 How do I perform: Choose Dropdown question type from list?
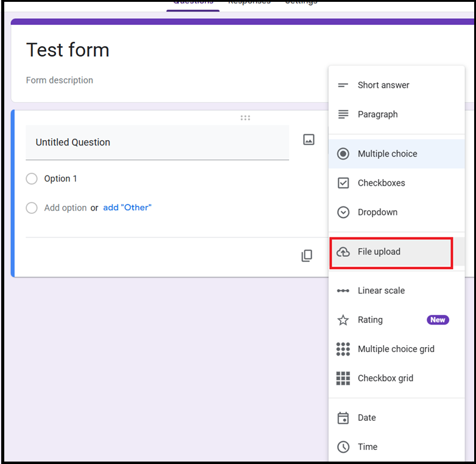pyautogui.click(x=377, y=213)
